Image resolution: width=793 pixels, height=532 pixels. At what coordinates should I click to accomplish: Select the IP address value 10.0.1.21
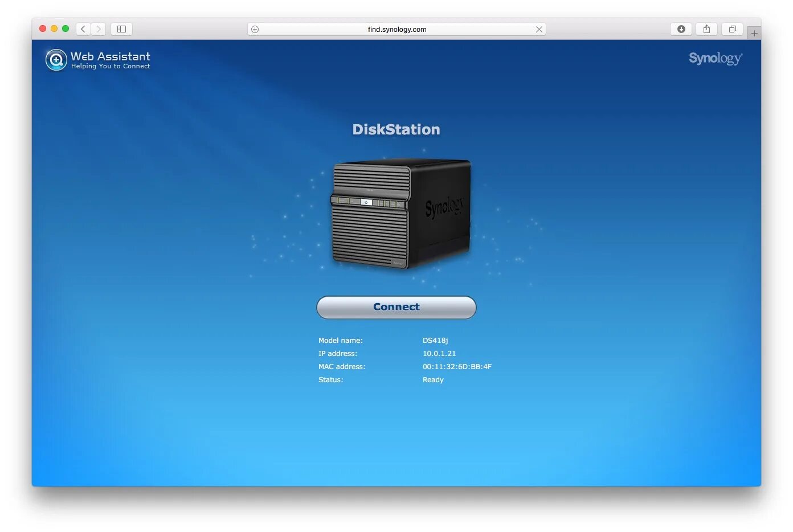(x=439, y=354)
